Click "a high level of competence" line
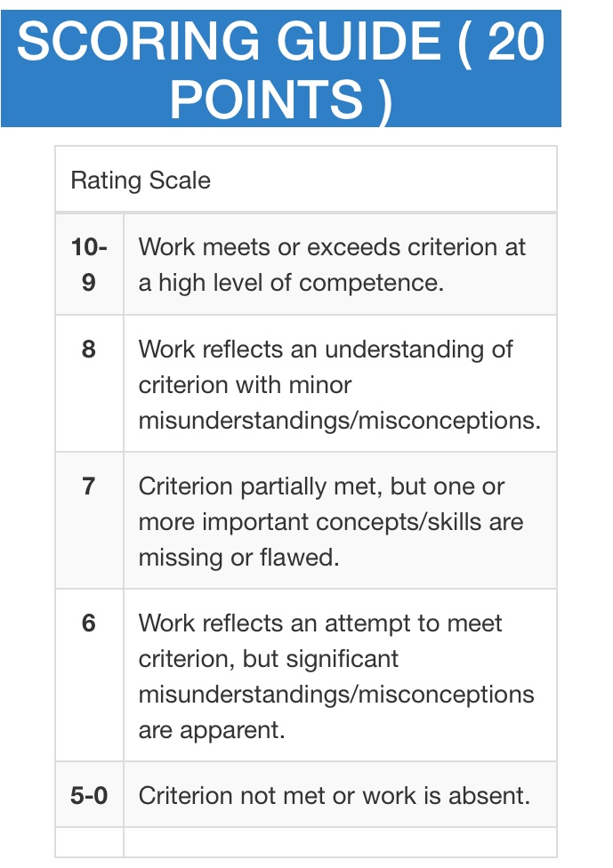Screen dimensions: 613x868 (291, 282)
